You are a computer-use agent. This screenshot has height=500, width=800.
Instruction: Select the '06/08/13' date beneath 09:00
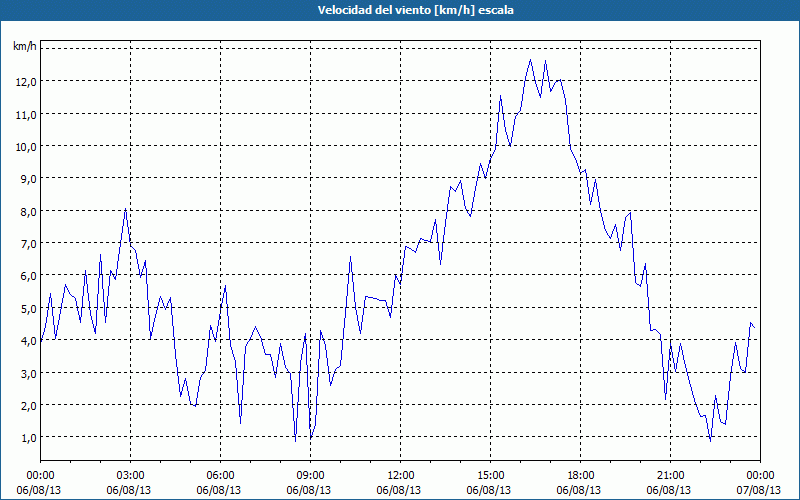[309, 490]
